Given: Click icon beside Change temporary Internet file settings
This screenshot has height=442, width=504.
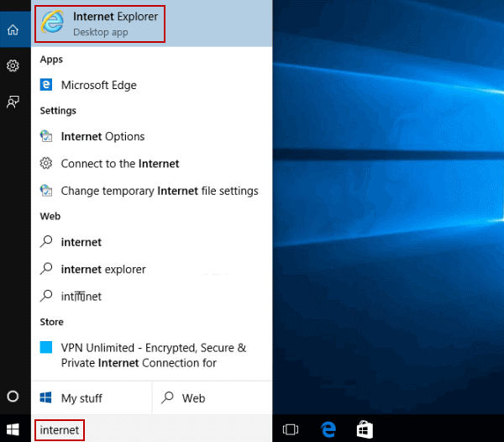Looking at the screenshot, I should coord(46,191).
